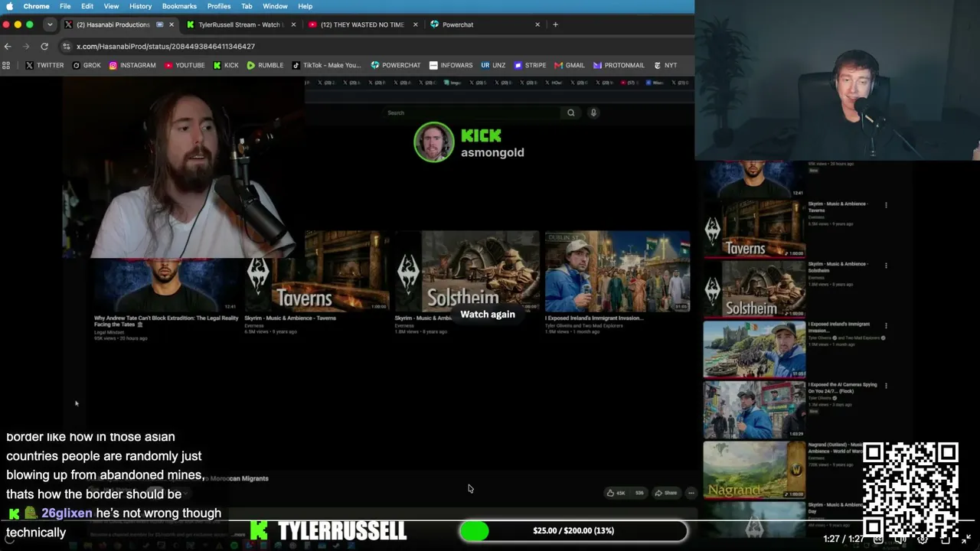Open the PROTONMAIL bookmark
This screenshot has width=980, height=551.
pos(619,65)
